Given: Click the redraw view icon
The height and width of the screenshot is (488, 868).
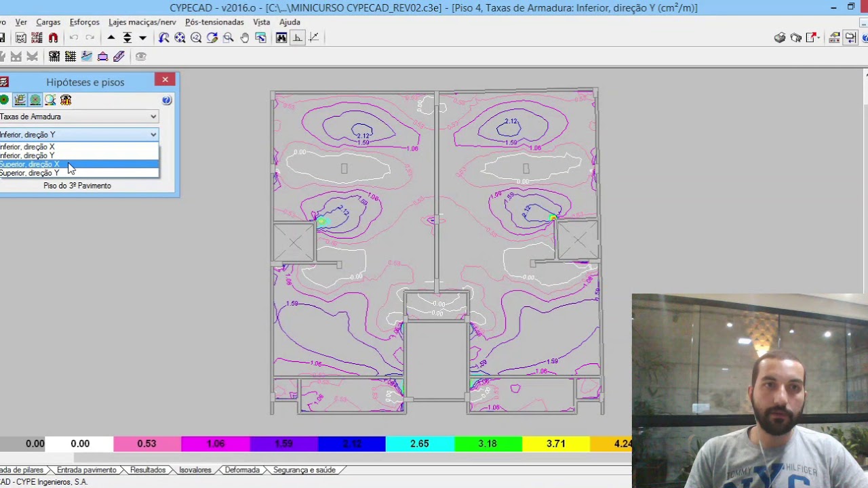Looking at the screenshot, I should [212, 38].
